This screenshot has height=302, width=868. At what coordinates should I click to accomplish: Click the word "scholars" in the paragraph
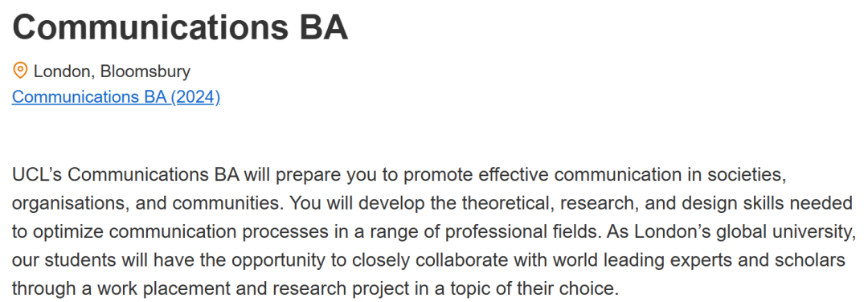coord(817,261)
